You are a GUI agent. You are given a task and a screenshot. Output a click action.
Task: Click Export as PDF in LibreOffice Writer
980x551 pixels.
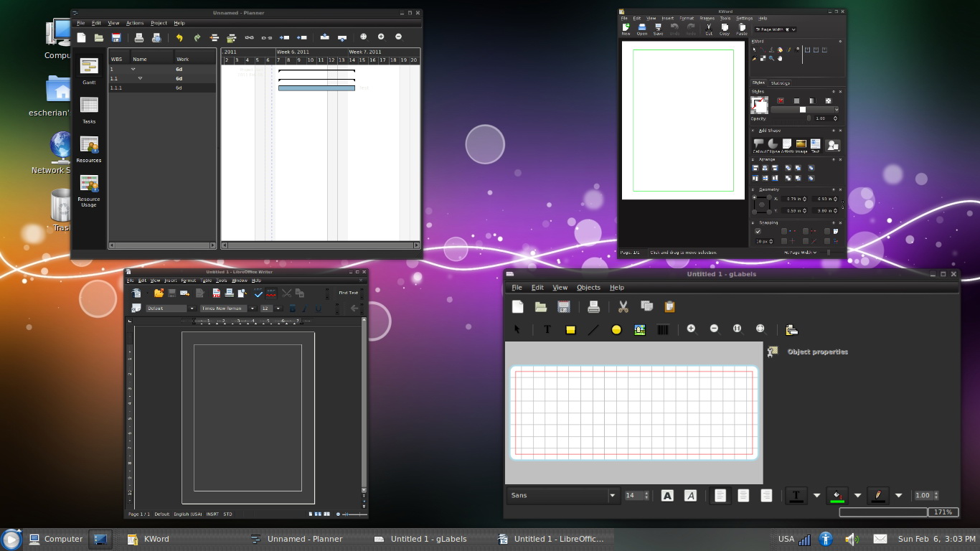pos(216,293)
